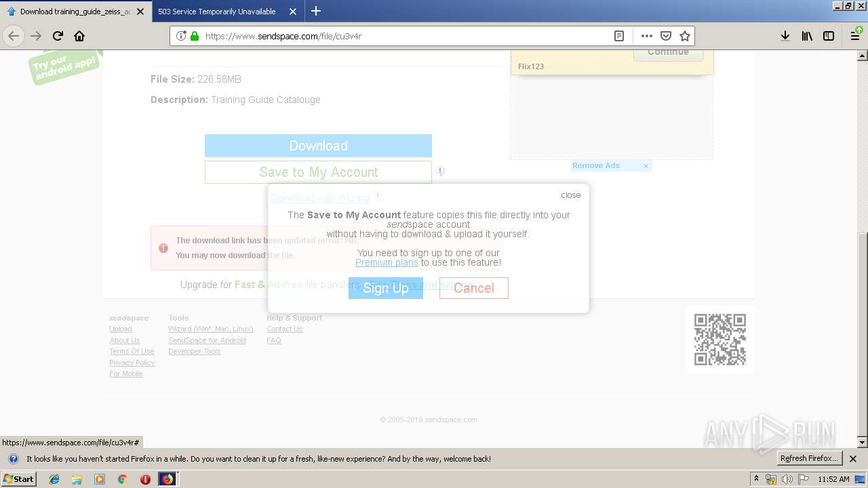Open the FAQ footer link
The image size is (868, 488).
tap(274, 340)
